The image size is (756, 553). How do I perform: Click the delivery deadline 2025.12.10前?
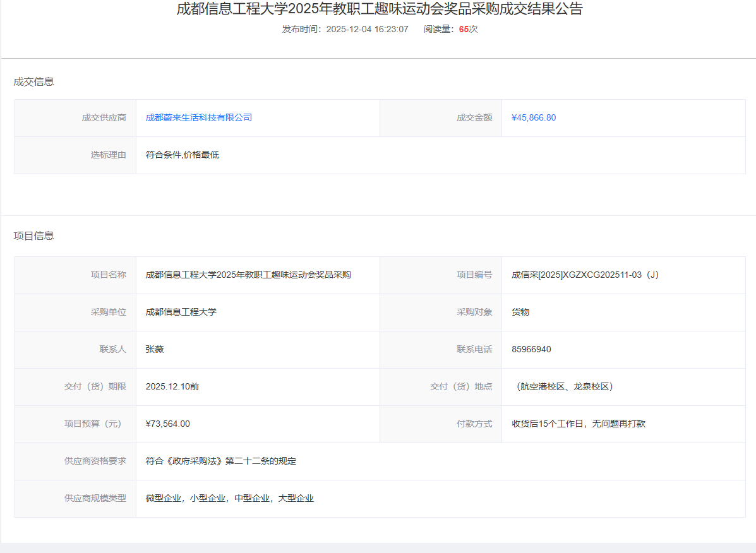[172, 386]
